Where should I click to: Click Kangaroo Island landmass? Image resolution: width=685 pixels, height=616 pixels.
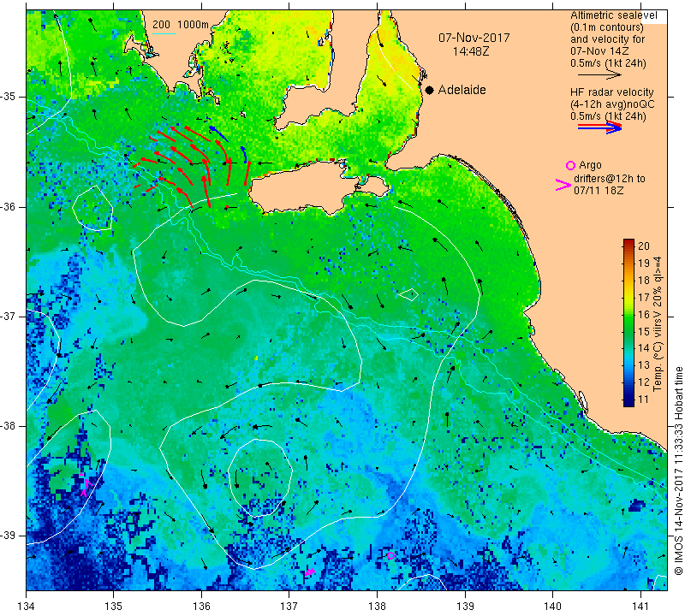click(x=318, y=187)
